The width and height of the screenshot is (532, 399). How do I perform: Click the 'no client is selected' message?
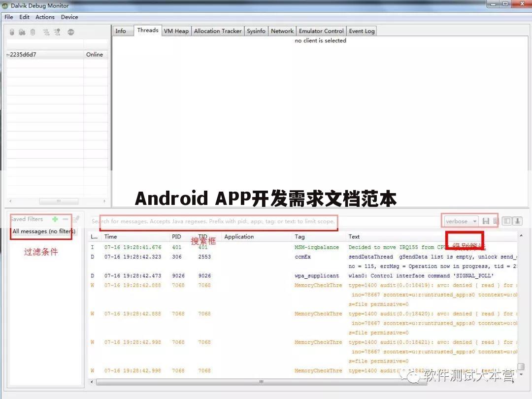320,41
